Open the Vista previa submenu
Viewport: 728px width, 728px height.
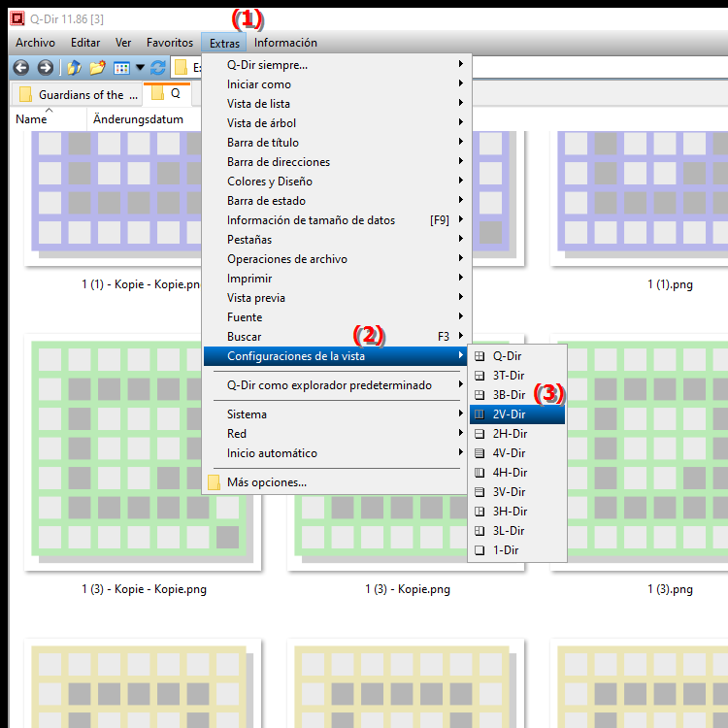coord(335,298)
